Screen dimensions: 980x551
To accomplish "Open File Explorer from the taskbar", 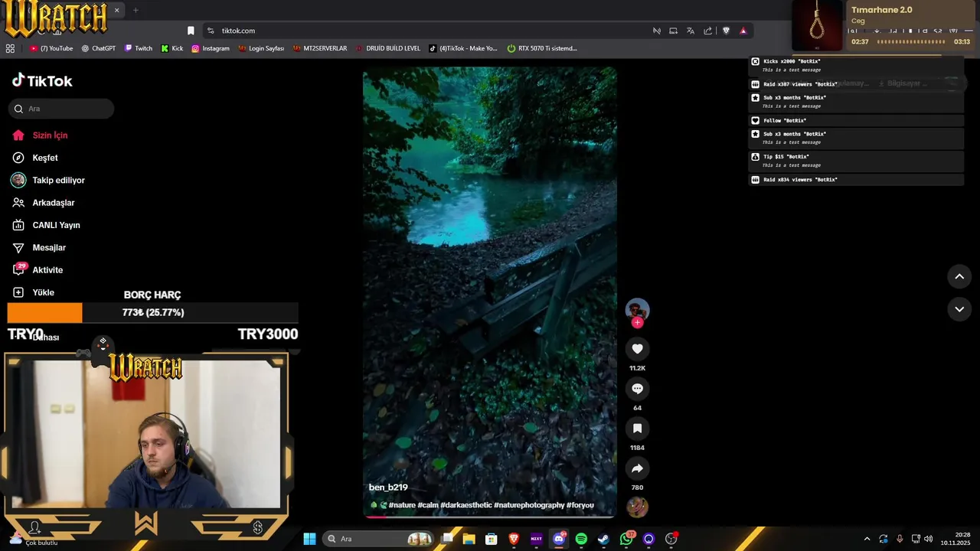I will (x=469, y=539).
